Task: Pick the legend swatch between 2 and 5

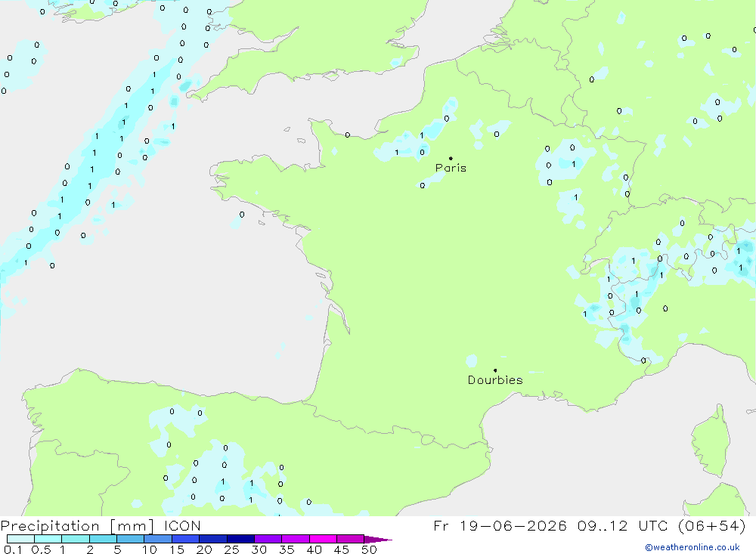Action: pyautogui.click(x=103, y=539)
